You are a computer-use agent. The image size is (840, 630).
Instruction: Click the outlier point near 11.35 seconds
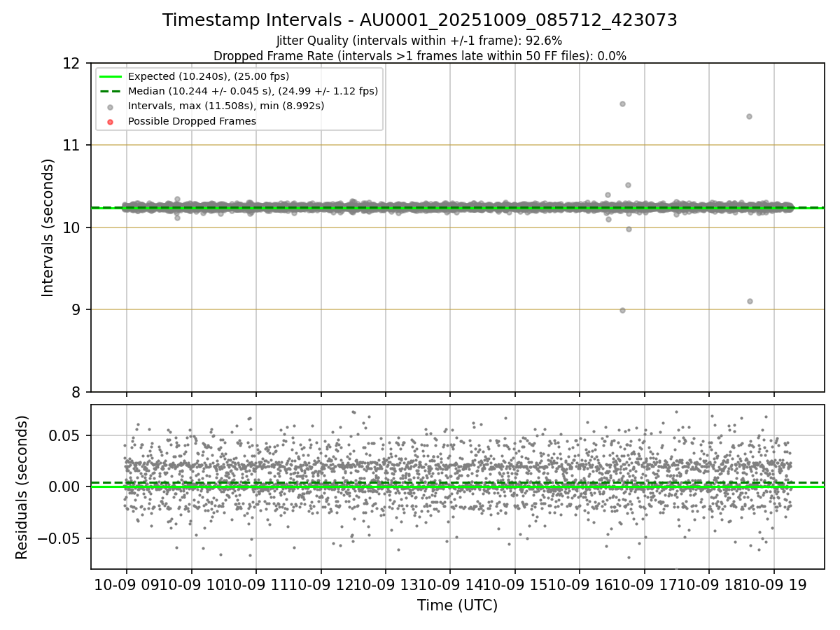click(x=749, y=116)
